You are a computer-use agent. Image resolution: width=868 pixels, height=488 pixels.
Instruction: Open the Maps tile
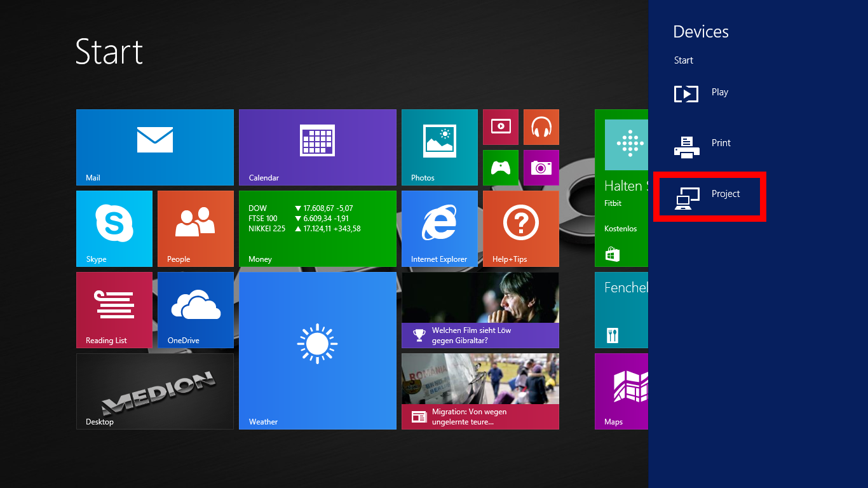tap(621, 391)
